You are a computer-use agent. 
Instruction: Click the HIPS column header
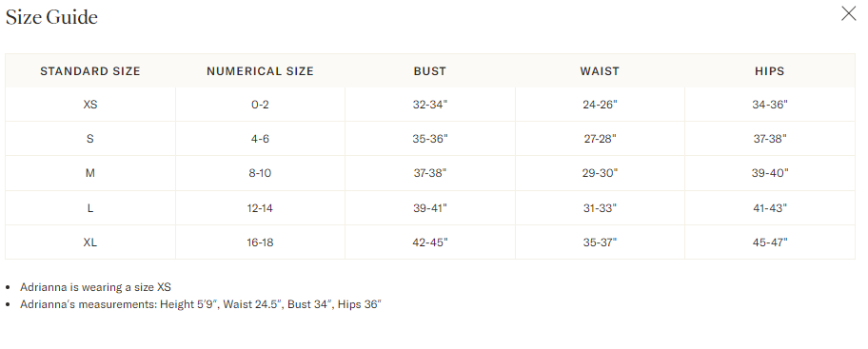769,71
